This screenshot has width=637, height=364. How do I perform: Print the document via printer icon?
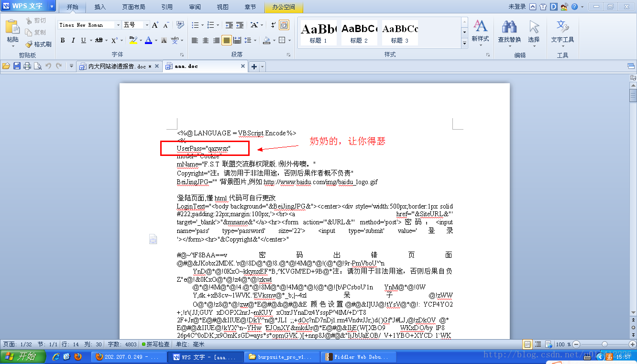click(x=27, y=66)
